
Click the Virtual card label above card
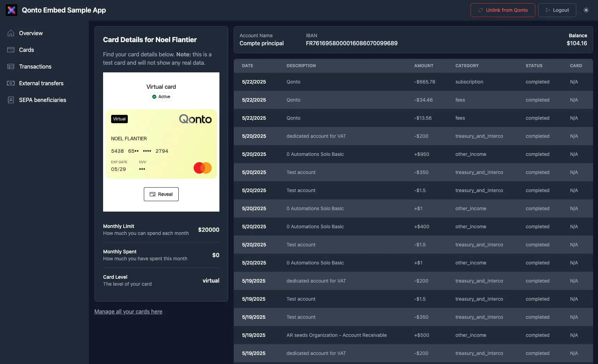coord(161,87)
